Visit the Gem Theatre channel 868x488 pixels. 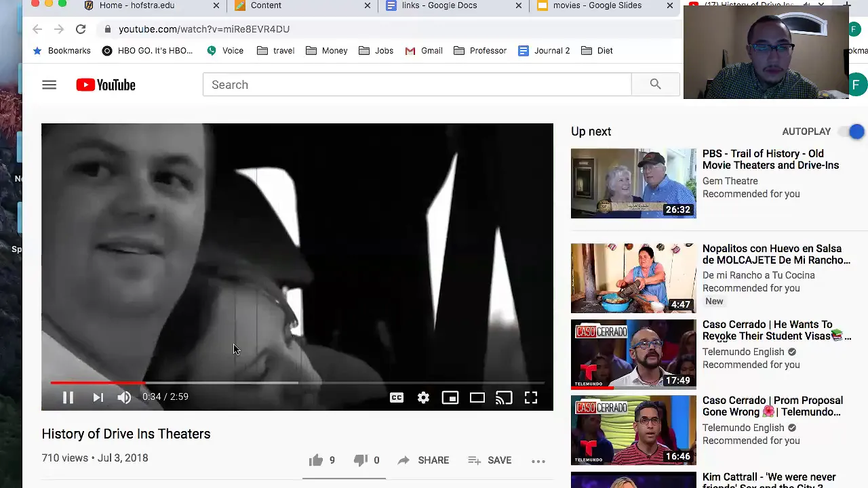[730, 181]
